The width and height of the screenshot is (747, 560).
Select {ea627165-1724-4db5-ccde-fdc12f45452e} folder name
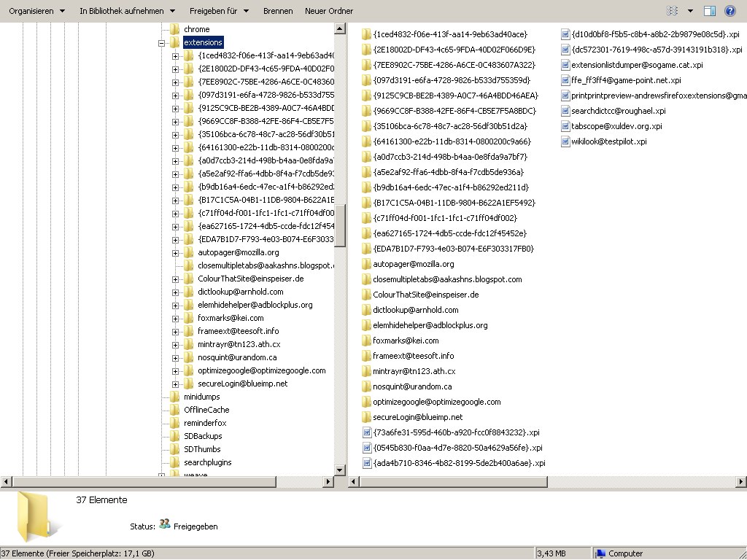(449, 233)
